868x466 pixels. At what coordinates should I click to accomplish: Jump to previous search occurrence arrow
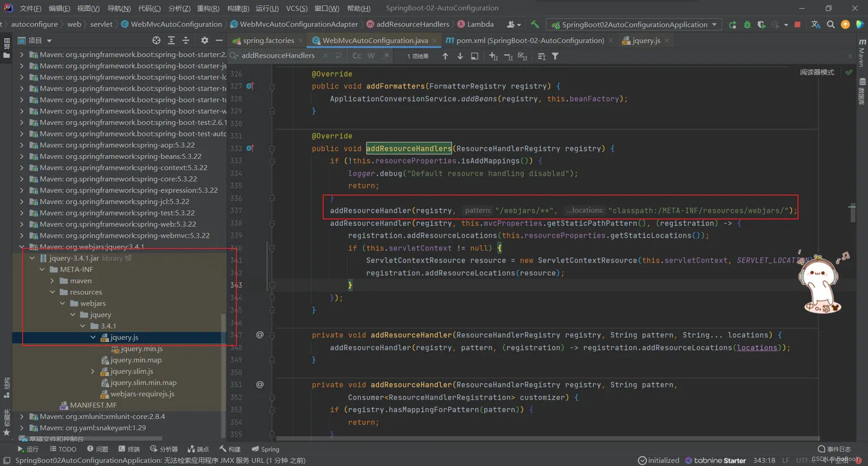(445, 56)
